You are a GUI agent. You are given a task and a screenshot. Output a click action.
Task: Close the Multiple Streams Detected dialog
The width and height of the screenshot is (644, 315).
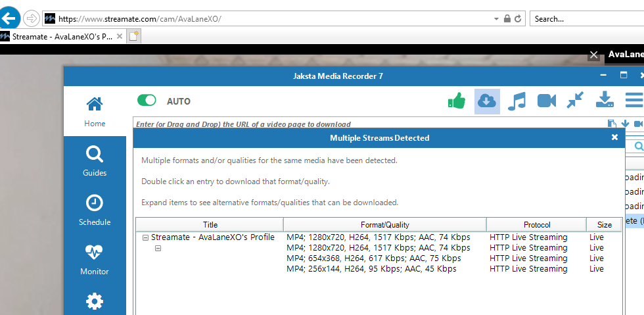[x=614, y=137]
